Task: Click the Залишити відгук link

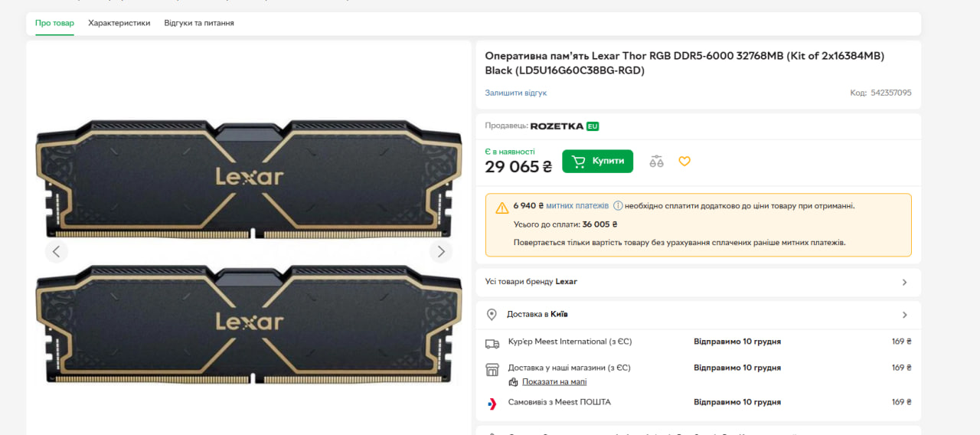Action: (x=515, y=93)
